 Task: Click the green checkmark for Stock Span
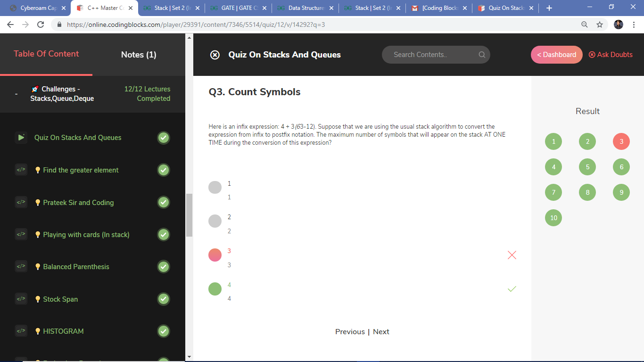(x=164, y=299)
